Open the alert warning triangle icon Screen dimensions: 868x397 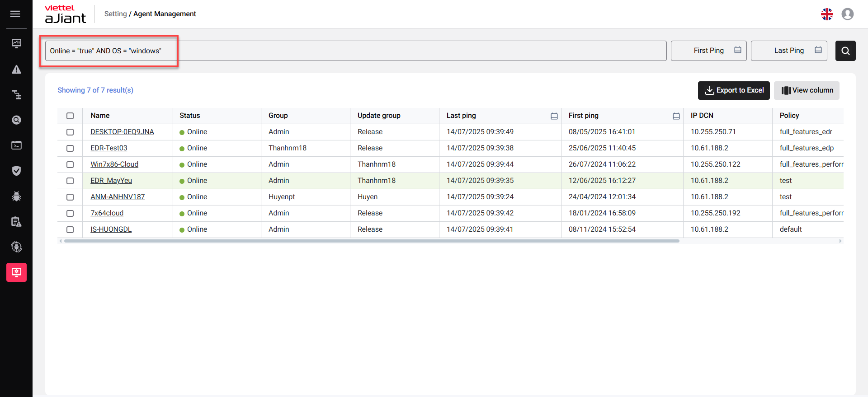pos(16,70)
